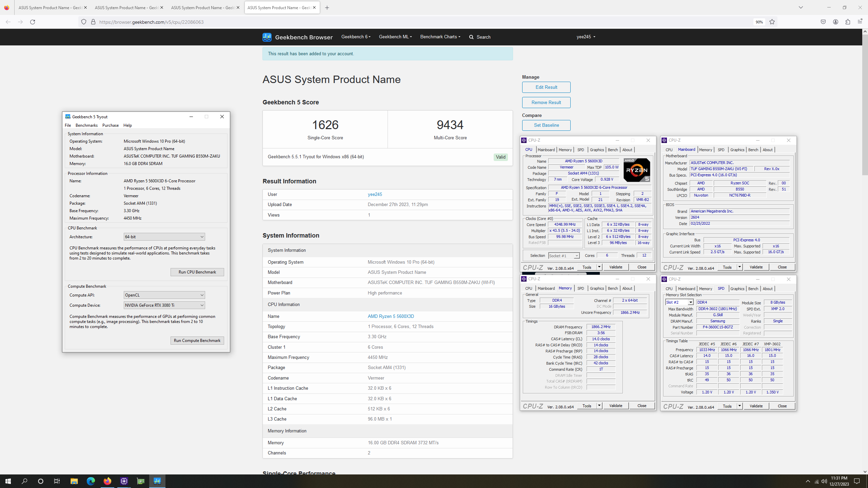This screenshot has height=488, width=868.
Task: Open the File menu in Geekbench 5 Tryout
Action: [x=68, y=125]
